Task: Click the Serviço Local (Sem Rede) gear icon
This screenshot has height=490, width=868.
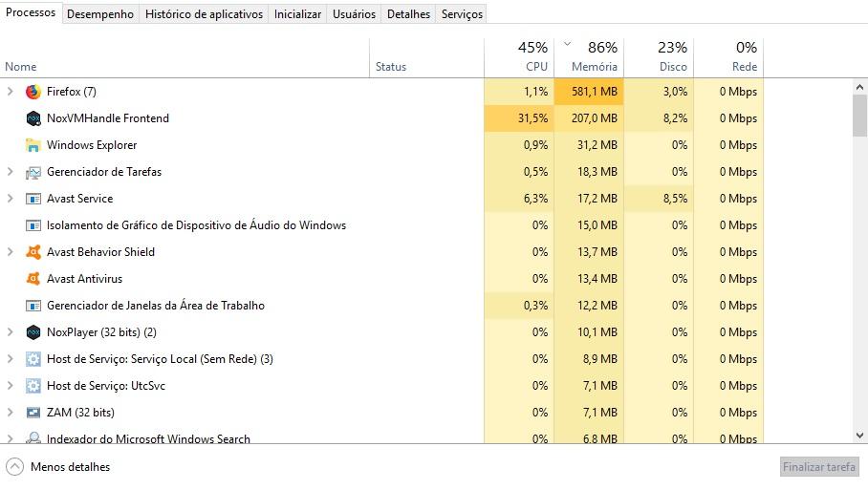Action: (33, 359)
